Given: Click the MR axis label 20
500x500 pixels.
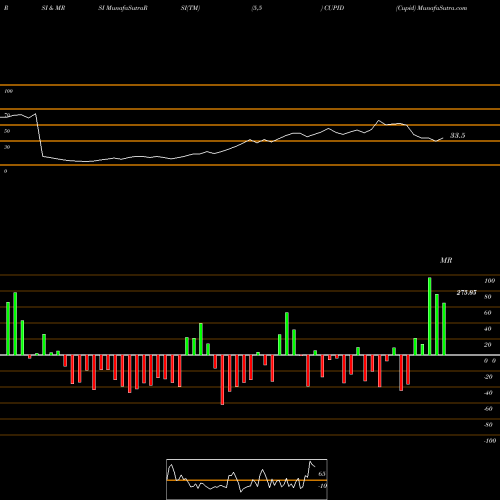Looking at the screenshot, I should coord(488,345).
